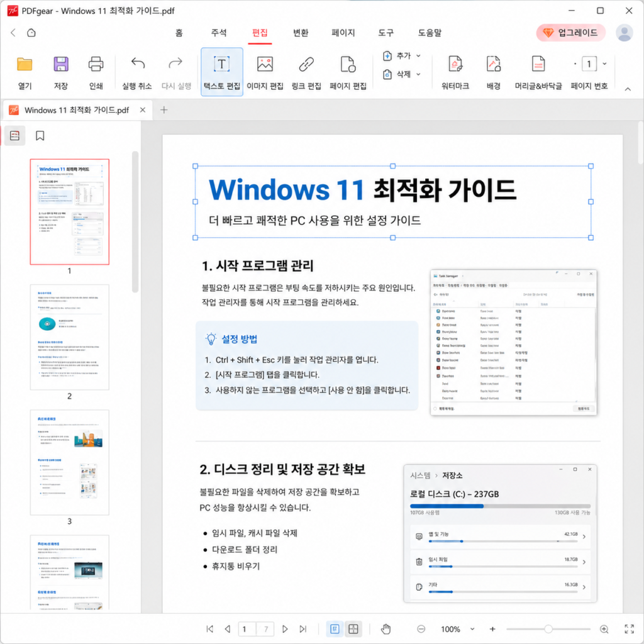Jump to the last page icon
Image resolution: width=644 pixels, height=644 pixels.
pos(303,629)
